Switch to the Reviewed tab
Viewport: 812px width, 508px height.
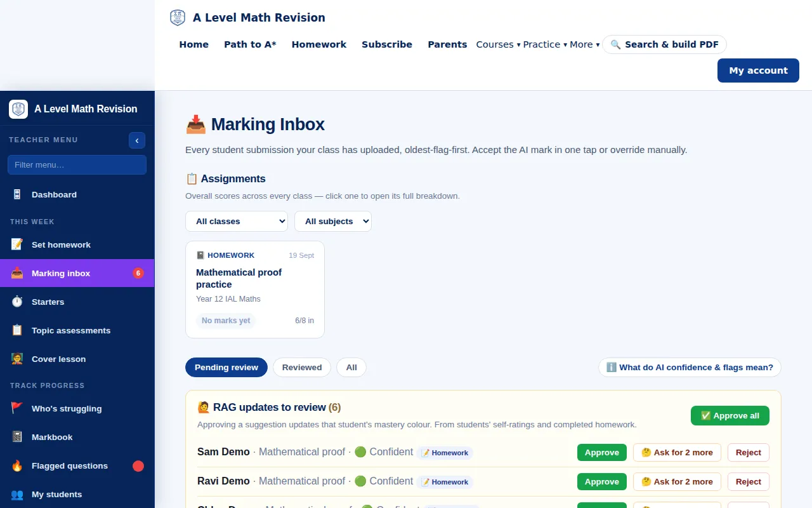(302, 368)
